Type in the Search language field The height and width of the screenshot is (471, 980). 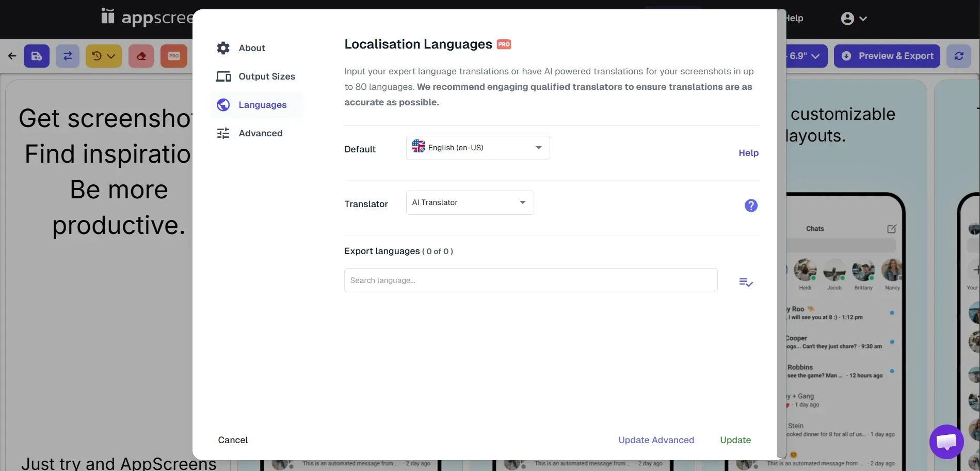(x=531, y=280)
